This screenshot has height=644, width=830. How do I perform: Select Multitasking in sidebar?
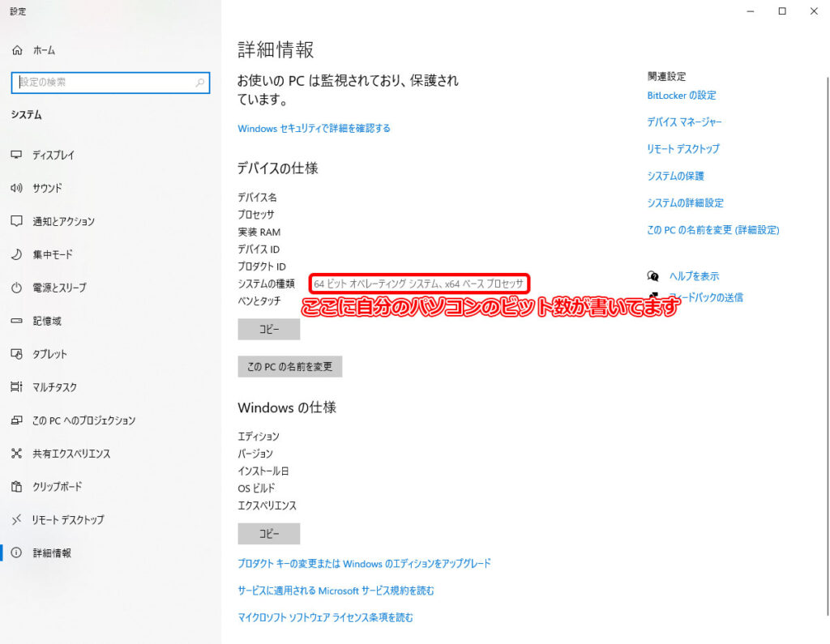coord(54,387)
